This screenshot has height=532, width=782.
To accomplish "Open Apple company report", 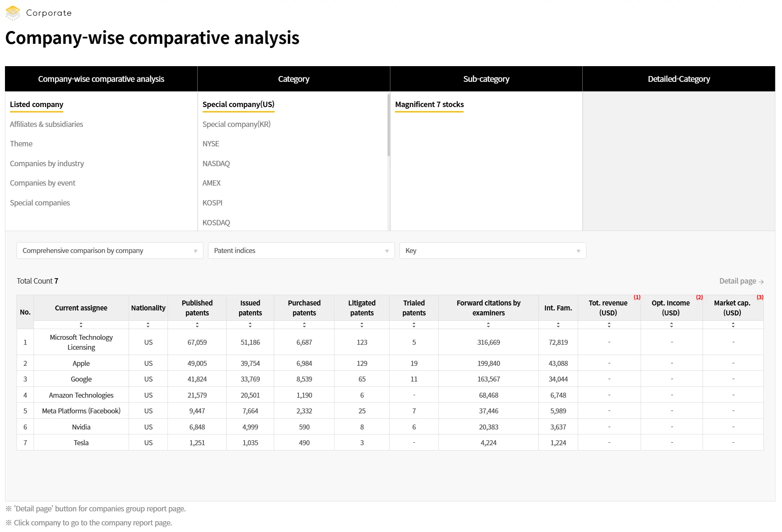I will click(x=81, y=363).
